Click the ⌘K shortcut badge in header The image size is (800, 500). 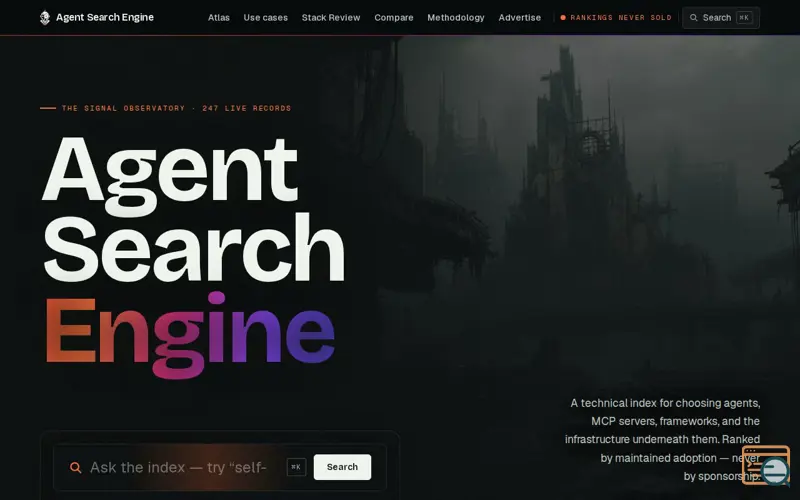coord(744,18)
